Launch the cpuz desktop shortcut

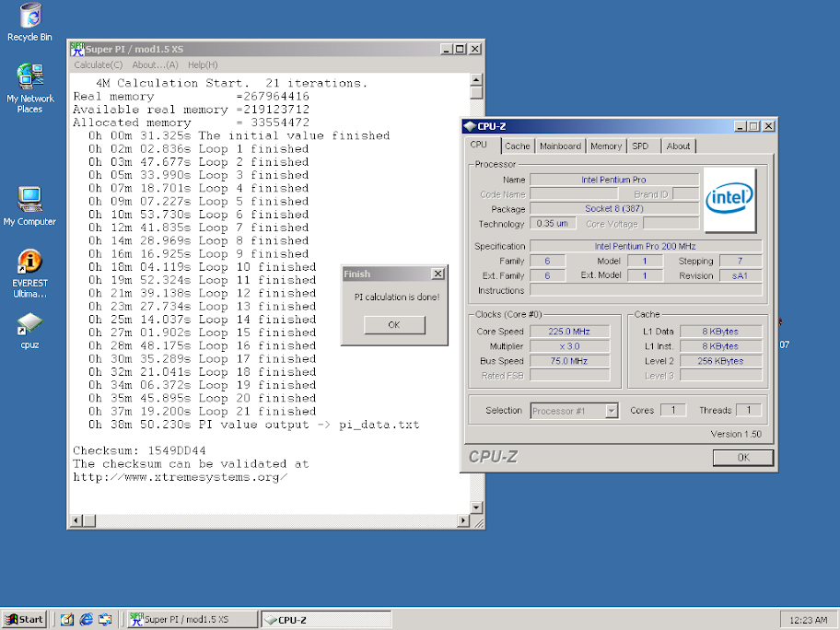pyautogui.click(x=30, y=331)
